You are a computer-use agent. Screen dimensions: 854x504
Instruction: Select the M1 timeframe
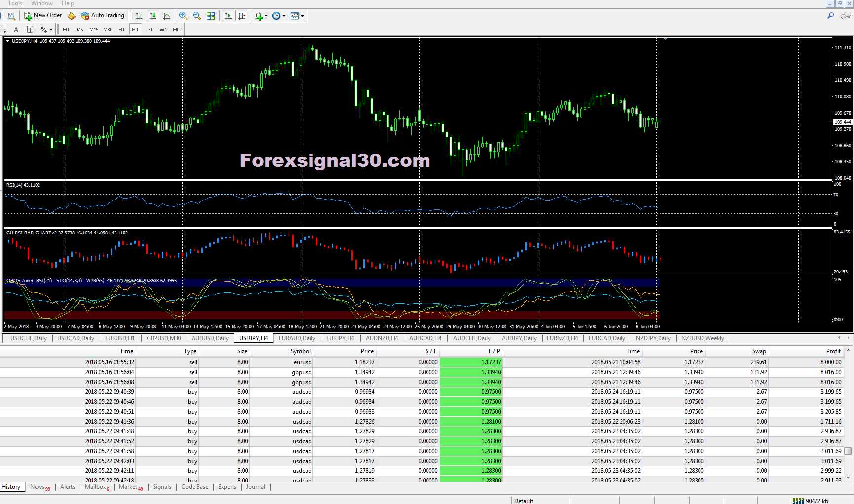tap(66, 30)
